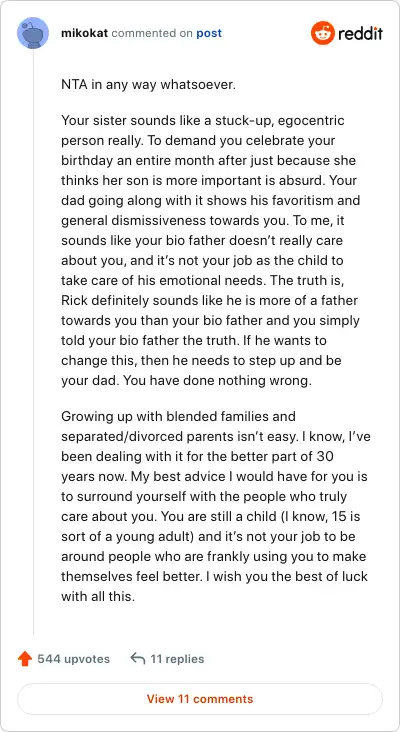Click the orange upvote arrow icon
This screenshot has height=732, width=400.
(25, 659)
